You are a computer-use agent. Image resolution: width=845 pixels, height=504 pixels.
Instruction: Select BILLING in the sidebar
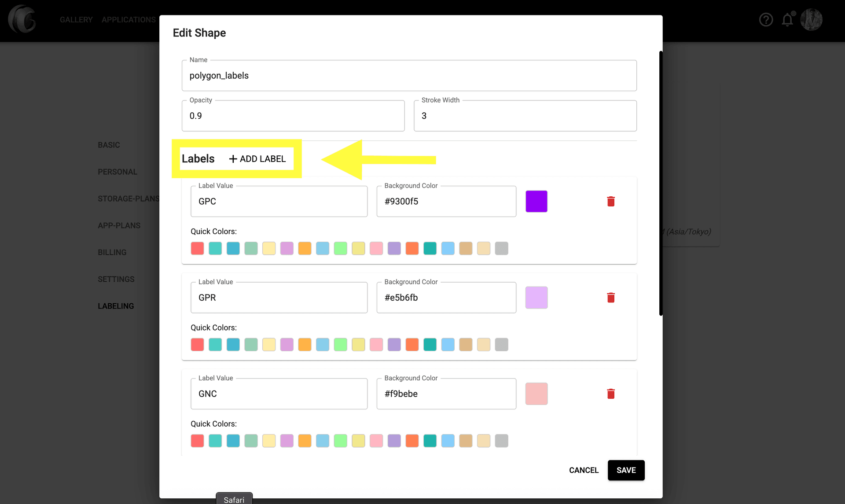click(112, 252)
